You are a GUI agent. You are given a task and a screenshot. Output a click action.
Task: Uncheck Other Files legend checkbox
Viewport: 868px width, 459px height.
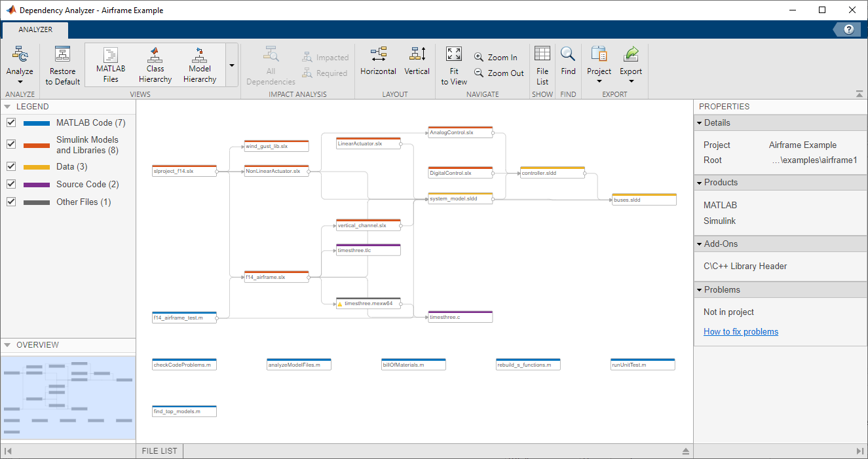point(11,202)
